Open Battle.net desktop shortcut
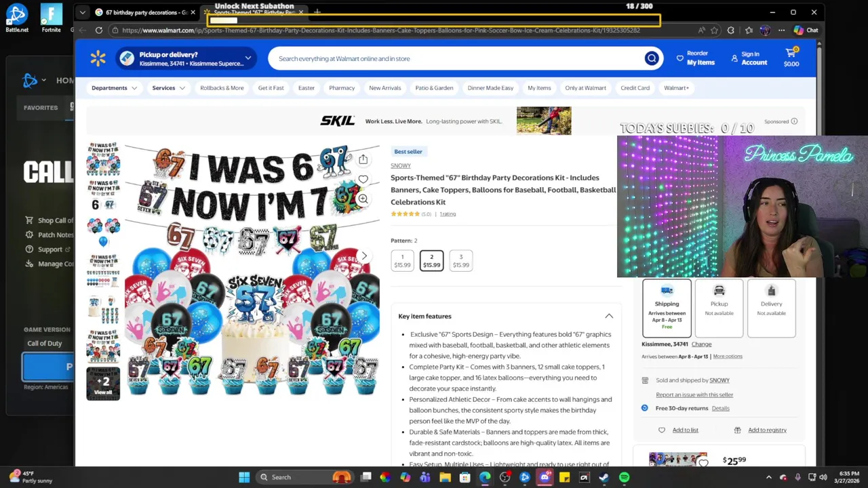The width and height of the screenshot is (868, 488). click(x=16, y=18)
